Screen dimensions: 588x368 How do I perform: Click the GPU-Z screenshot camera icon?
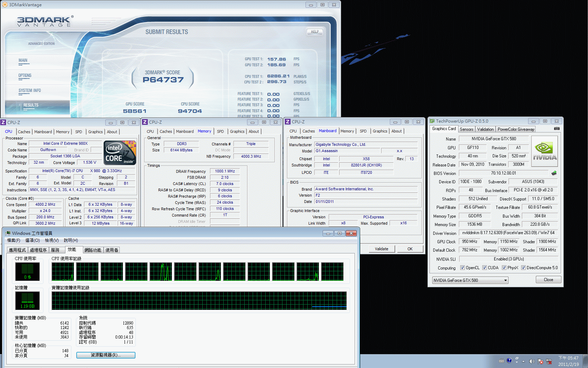click(556, 129)
